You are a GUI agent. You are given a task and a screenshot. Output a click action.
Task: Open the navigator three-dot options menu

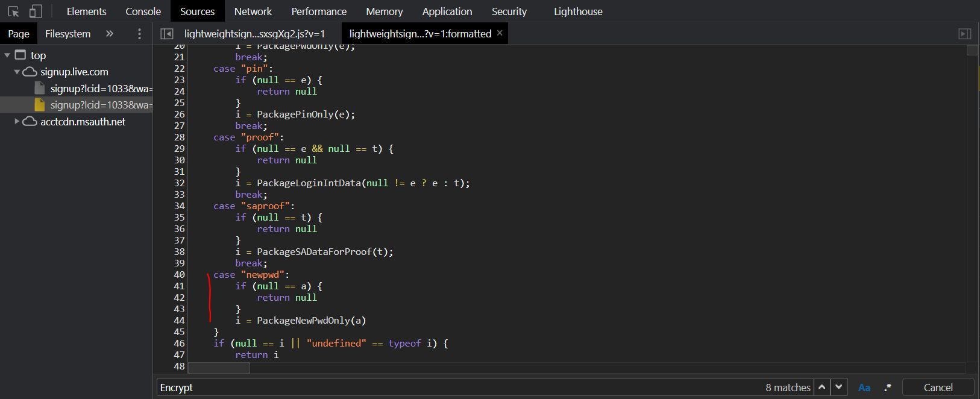pyautogui.click(x=139, y=34)
